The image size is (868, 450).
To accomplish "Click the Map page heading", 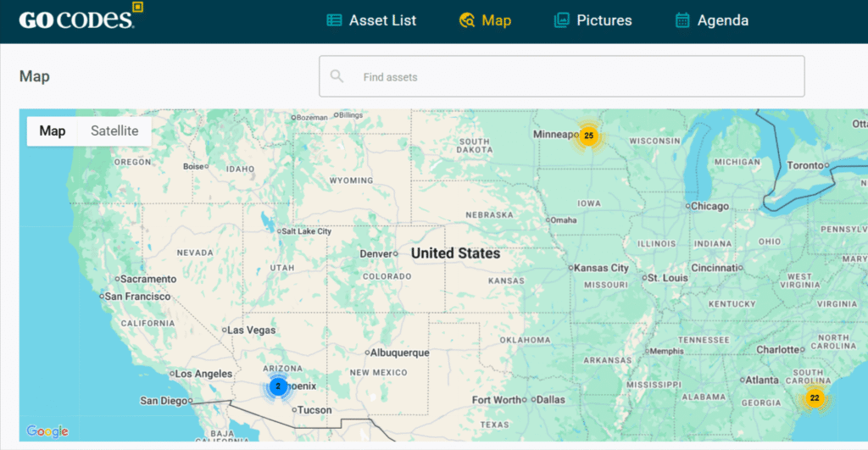I will point(34,76).
